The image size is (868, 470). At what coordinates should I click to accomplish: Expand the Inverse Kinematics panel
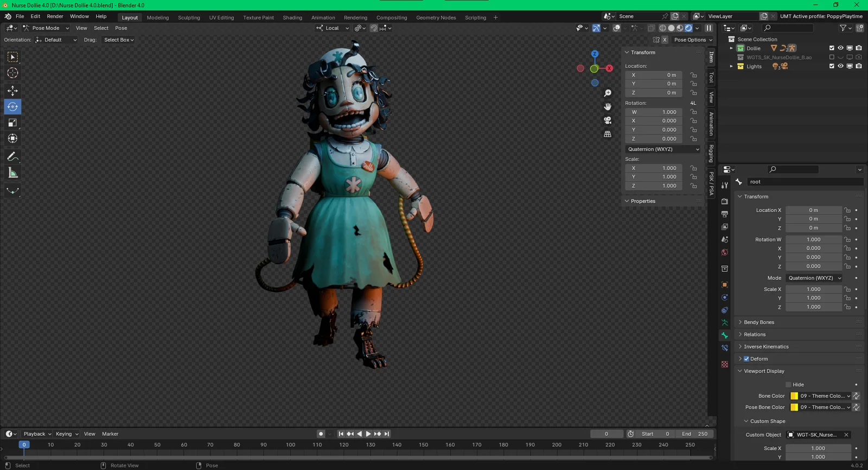tap(766, 347)
